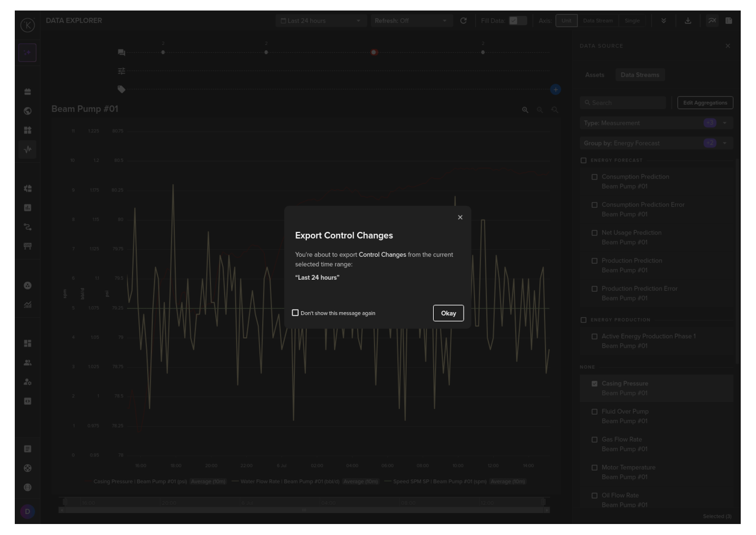Select the Data Stream axis option
The width and height of the screenshot is (756, 535).
click(598, 21)
